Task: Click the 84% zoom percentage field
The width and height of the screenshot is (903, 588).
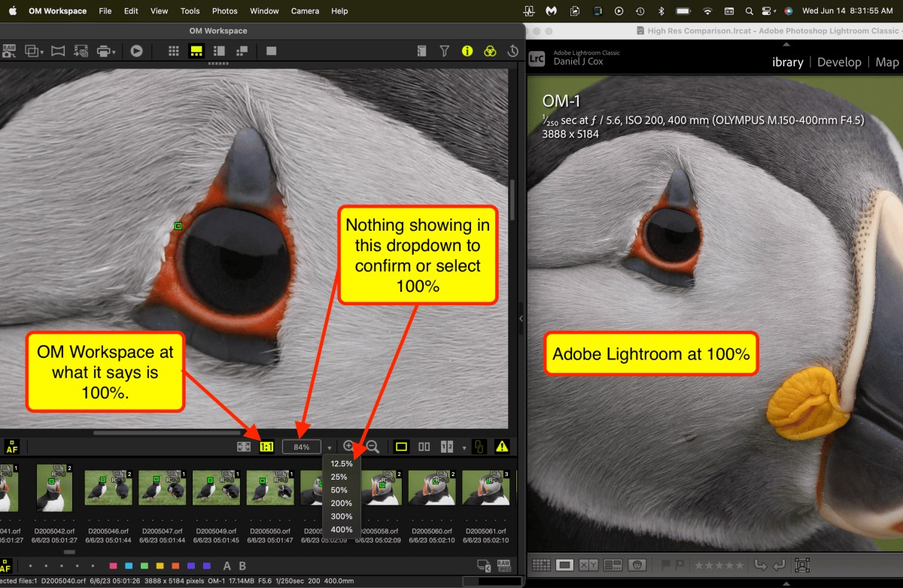Action: (x=302, y=447)
